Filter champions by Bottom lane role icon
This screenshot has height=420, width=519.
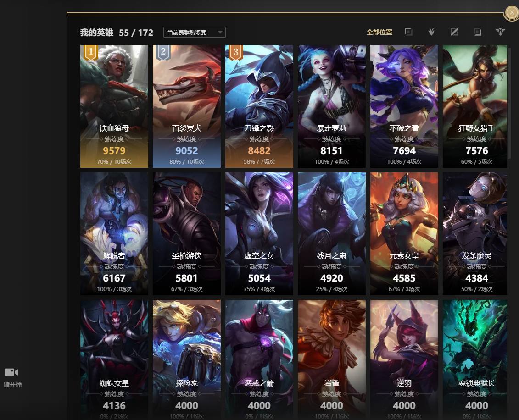(x=477, y=32)
